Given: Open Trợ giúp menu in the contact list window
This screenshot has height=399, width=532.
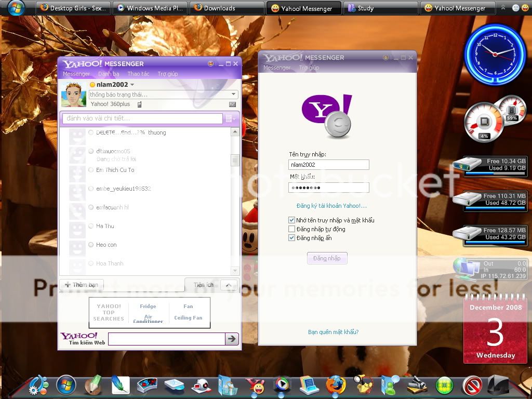Looking at the screenshot, I should click(x=168, y=74).
